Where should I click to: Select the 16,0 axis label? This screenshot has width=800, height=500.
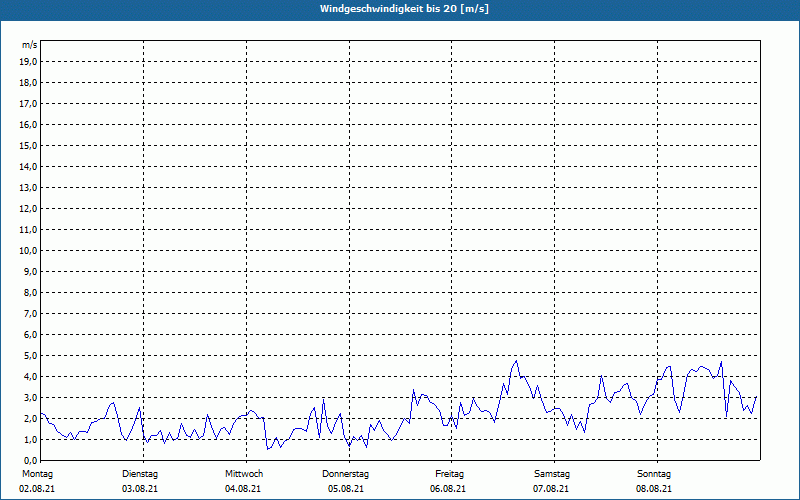29,124
